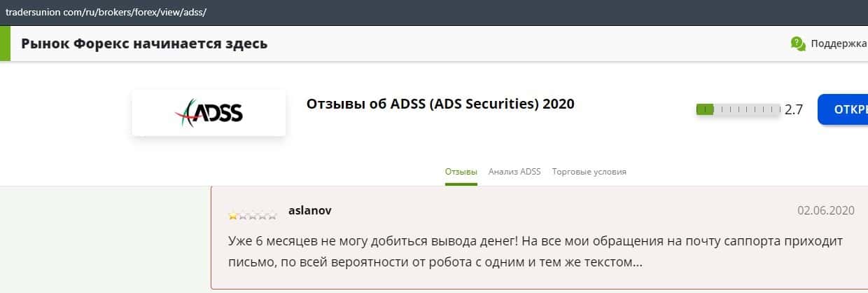Viewport: 868px width, 293px height.
Task: Click the tradersunion URL in address bar
Action: [106, 13]
